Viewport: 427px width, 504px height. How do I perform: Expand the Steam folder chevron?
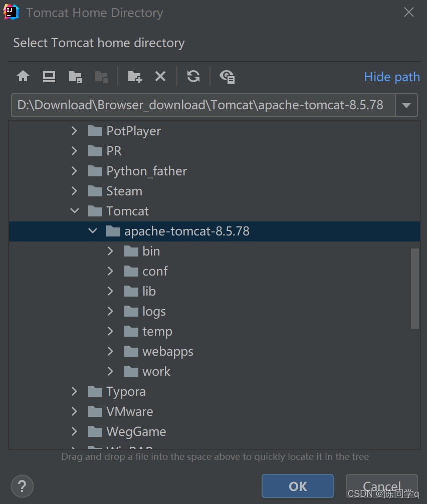pos(74,191)
